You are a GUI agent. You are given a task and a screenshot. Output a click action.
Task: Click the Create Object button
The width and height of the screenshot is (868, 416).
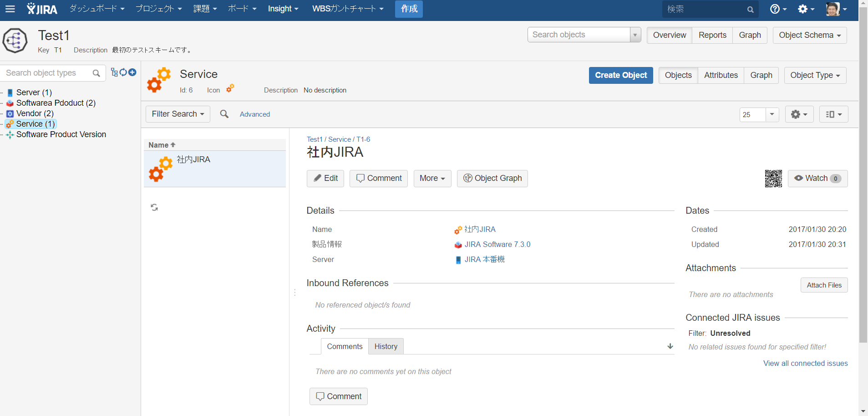click(621, 75)
